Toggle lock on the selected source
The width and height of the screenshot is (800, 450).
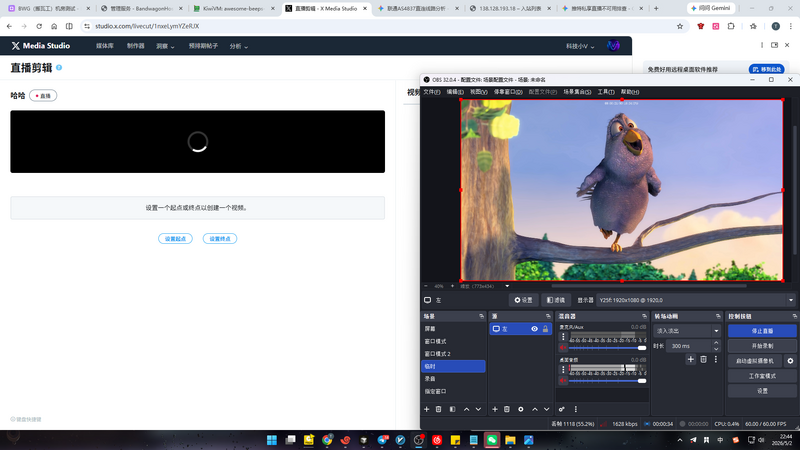click(x=545, y=329)
